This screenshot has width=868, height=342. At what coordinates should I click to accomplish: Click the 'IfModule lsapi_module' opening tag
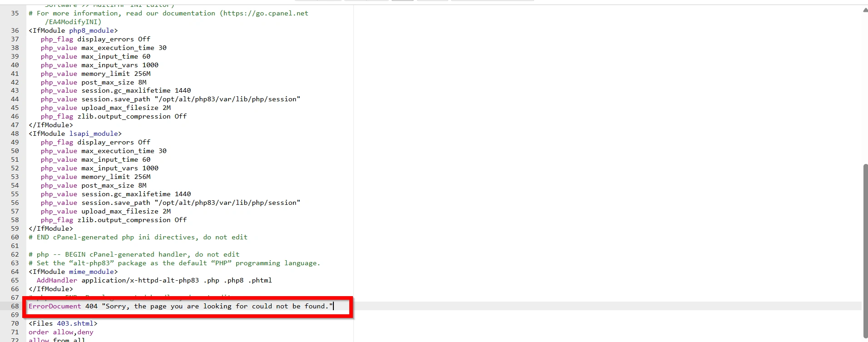(75, 134)
